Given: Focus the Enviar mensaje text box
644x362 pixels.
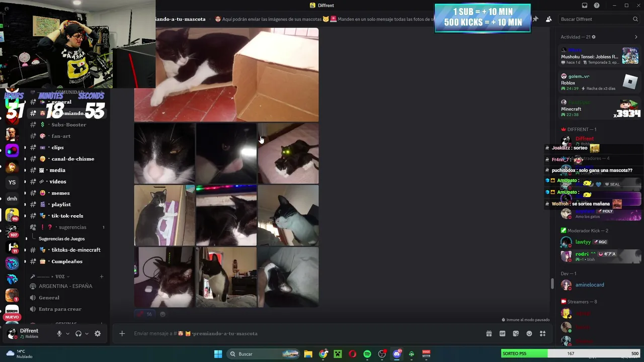Looking at the screenshot, I should (302, 333).
